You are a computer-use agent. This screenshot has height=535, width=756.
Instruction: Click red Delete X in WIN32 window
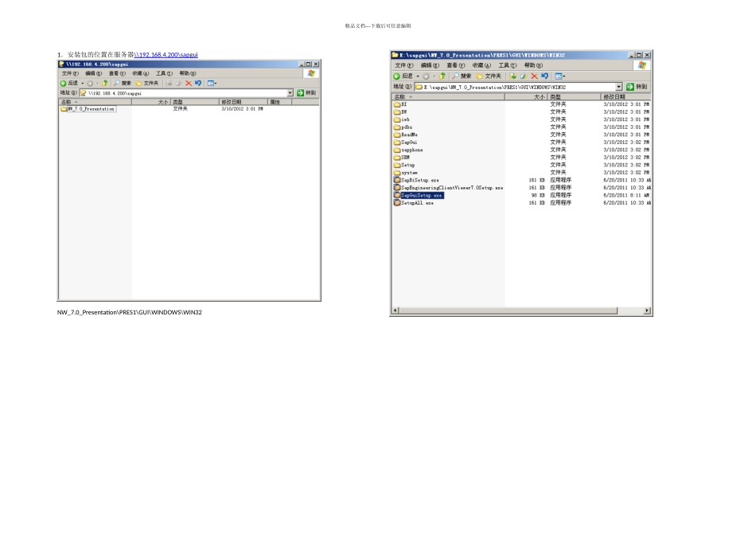pyautogui.click(x=534, y=76)
